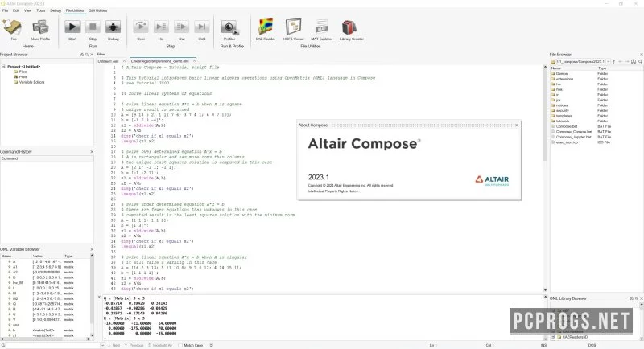
Task: Click File Browser search magnifier icon
Action: pyautogui.click(x=640, y=61)
